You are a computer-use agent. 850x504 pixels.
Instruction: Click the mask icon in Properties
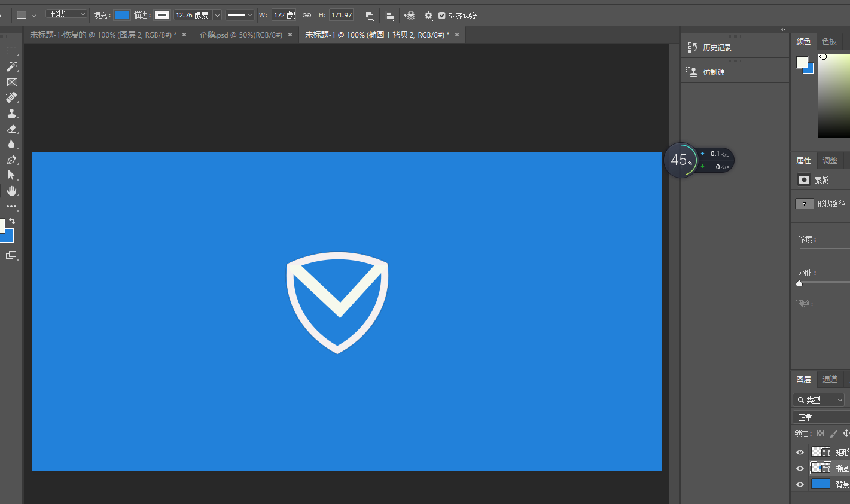pos(804,179)
